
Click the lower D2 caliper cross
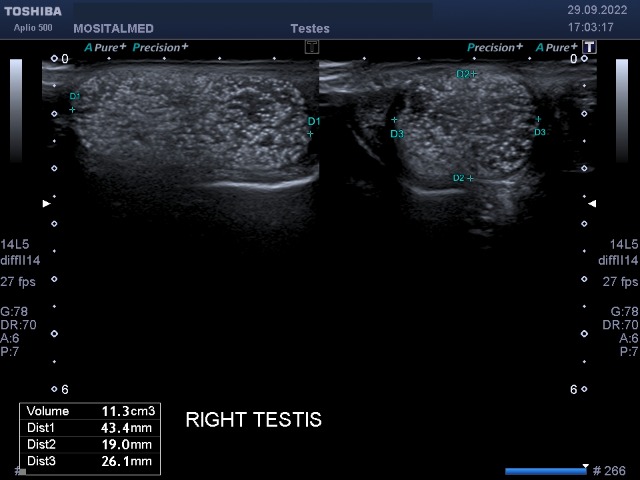tap(470, 178)
